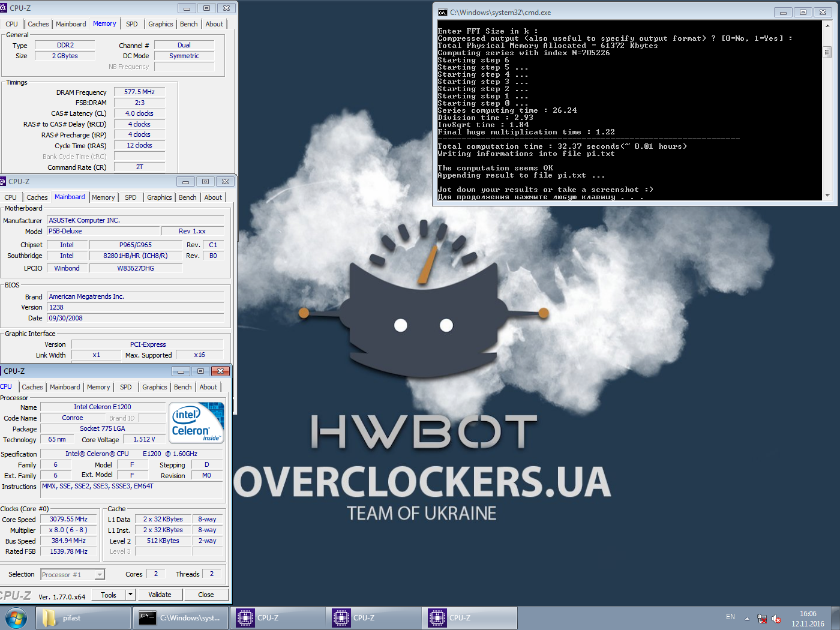Select the Caches tab in bottom CPU-Z window

point(32,387)
